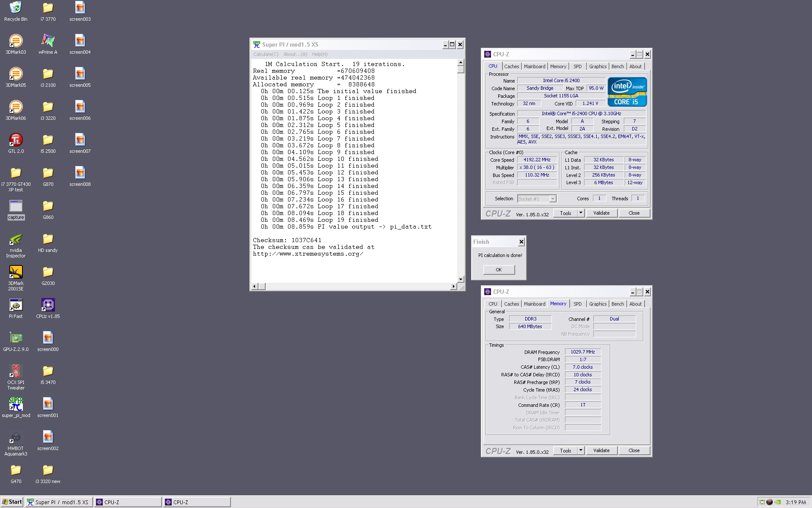The width and height of the screenshot is (812, 508).
Task: Open SPD tab in lower CPU-Z window
Action: [577, 304]
